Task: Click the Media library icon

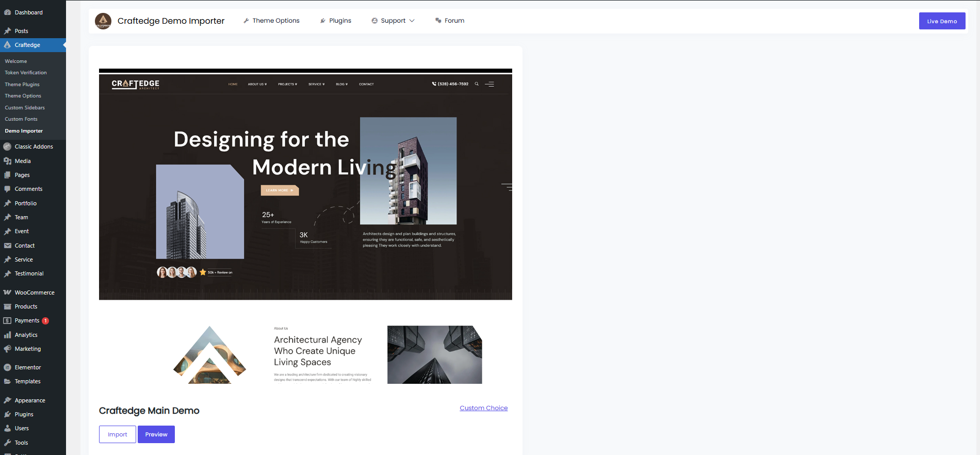Action: 7,161
